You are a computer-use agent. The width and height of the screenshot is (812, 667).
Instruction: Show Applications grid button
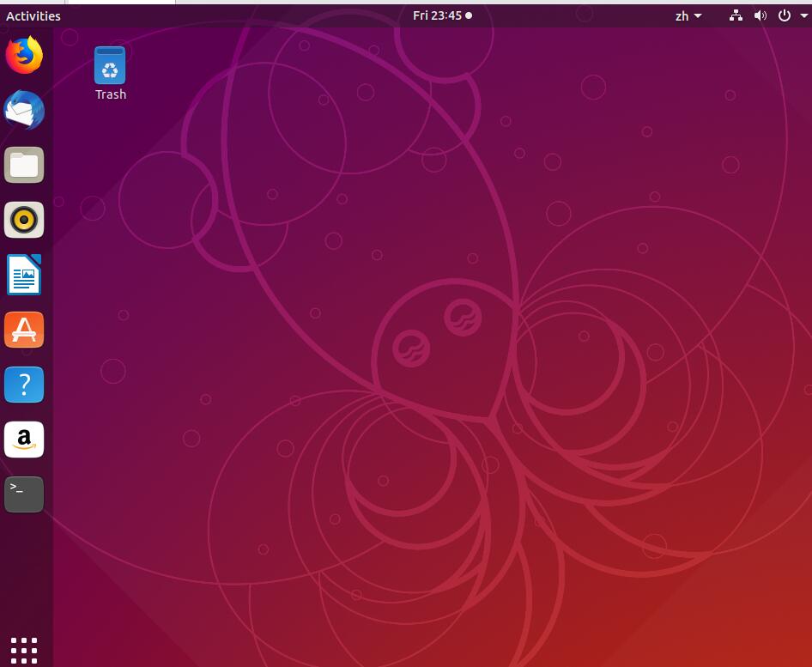(24, 650)
